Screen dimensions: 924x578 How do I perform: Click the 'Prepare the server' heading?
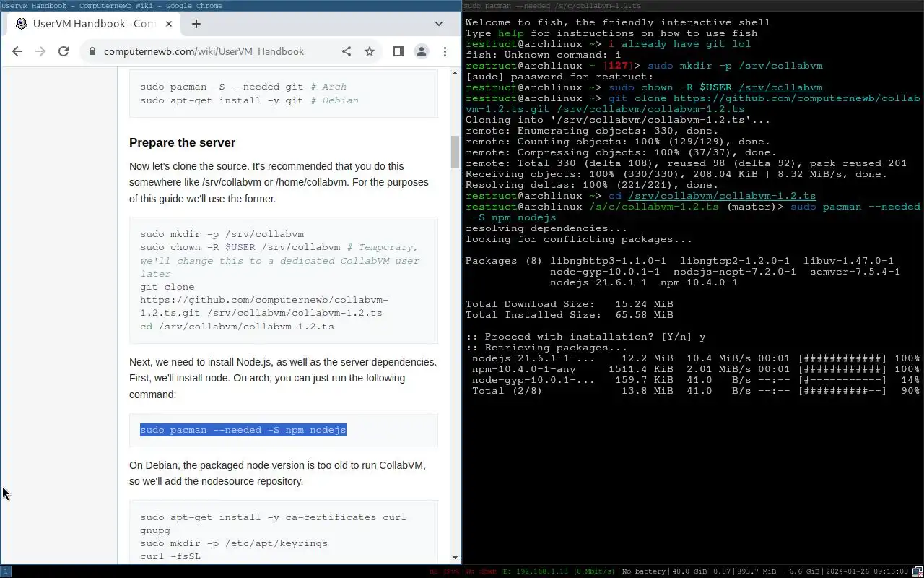(x=182, y=142)
